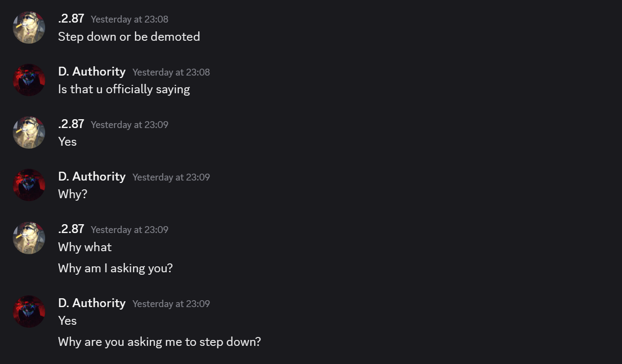Click D. Authority's name above "Is that u officially saying"
The image size is (622, 364).
[x=92, y=72]
